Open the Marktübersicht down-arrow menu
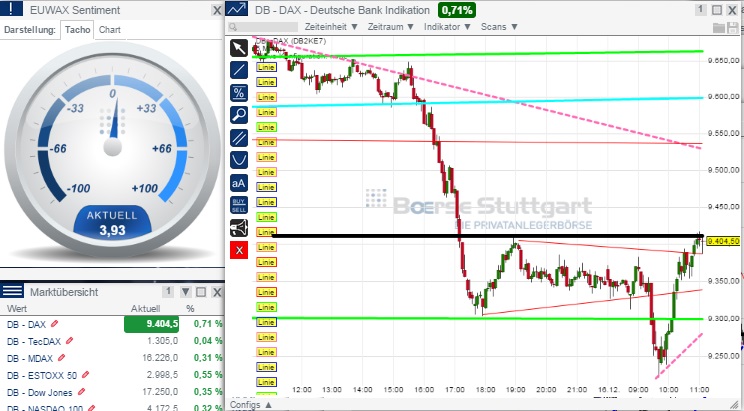This screenshot has height=411, width=744. tap(186, 292)
